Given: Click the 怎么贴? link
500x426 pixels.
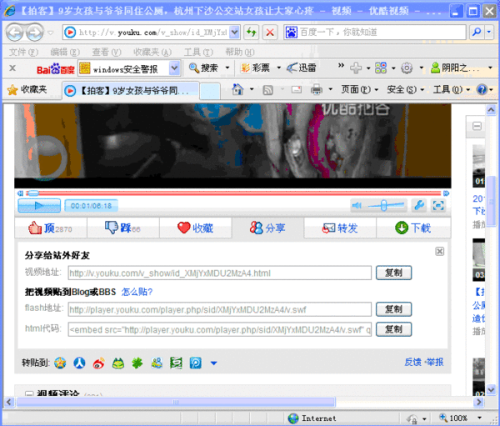Looking at the screenshot, I should click(137, 292).
